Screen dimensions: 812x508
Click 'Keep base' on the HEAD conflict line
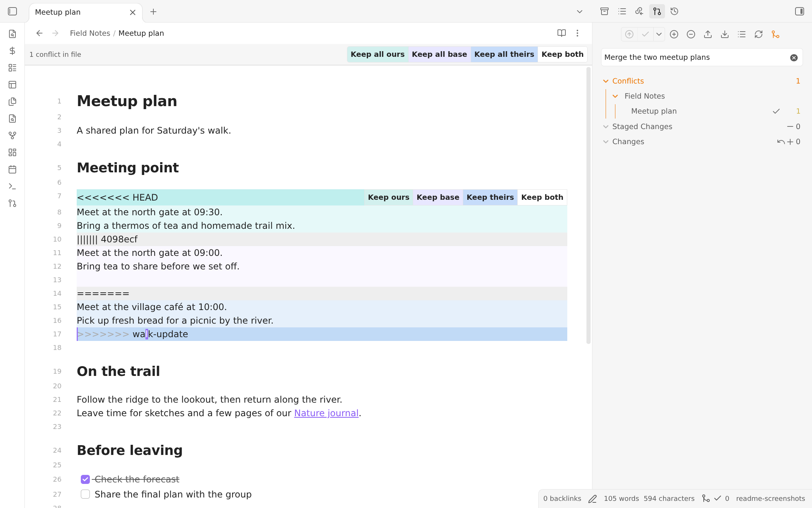click(x=438, y=197)
